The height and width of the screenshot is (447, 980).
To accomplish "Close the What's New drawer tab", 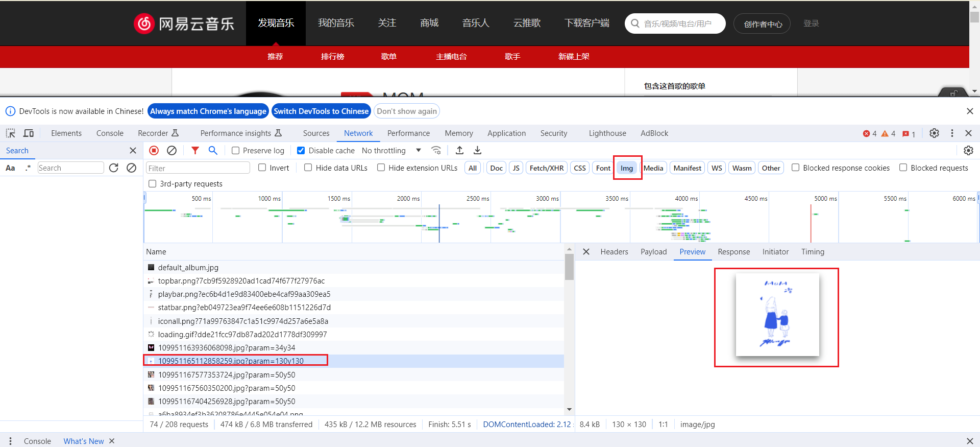I will tap(112, 441).
